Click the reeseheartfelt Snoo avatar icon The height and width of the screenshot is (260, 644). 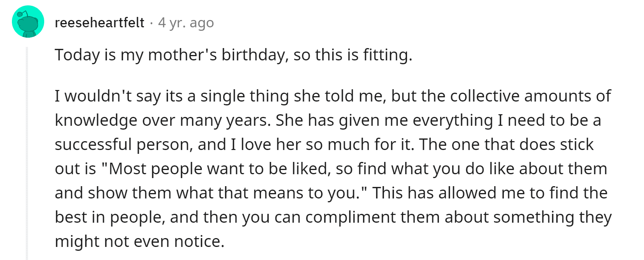click(28, 22)
